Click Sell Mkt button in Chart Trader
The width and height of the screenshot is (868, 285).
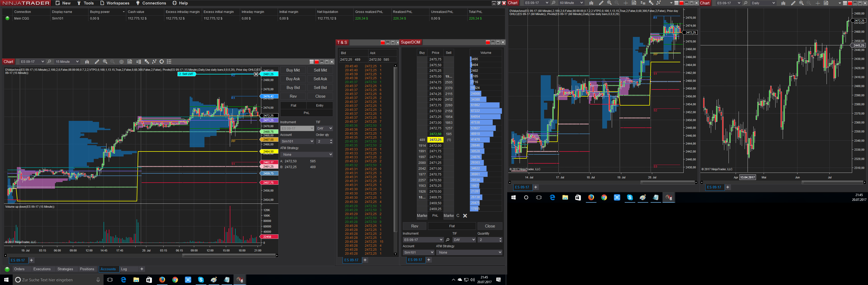[320, 70]
